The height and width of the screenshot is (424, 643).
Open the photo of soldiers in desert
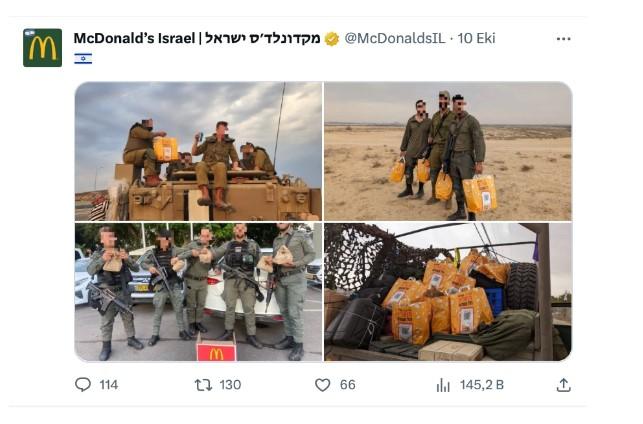[448, 151]
